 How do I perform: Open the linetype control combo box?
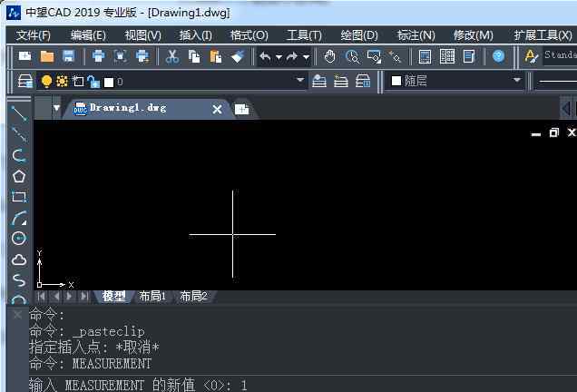(555, 82)
